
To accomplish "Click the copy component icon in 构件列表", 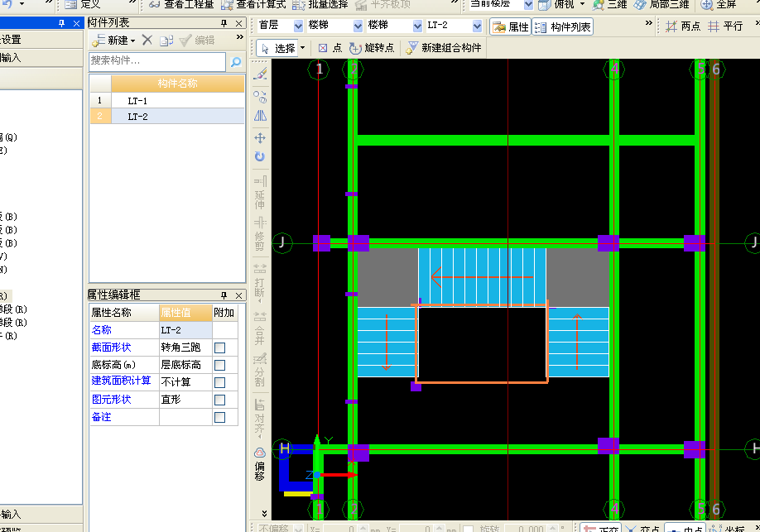I will pos(166,41).
